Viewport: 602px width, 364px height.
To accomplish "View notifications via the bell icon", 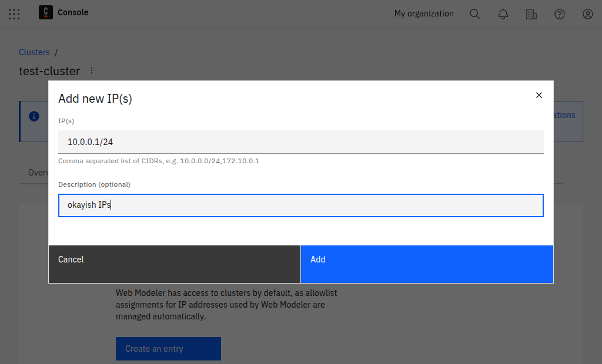I will point(503,14).
